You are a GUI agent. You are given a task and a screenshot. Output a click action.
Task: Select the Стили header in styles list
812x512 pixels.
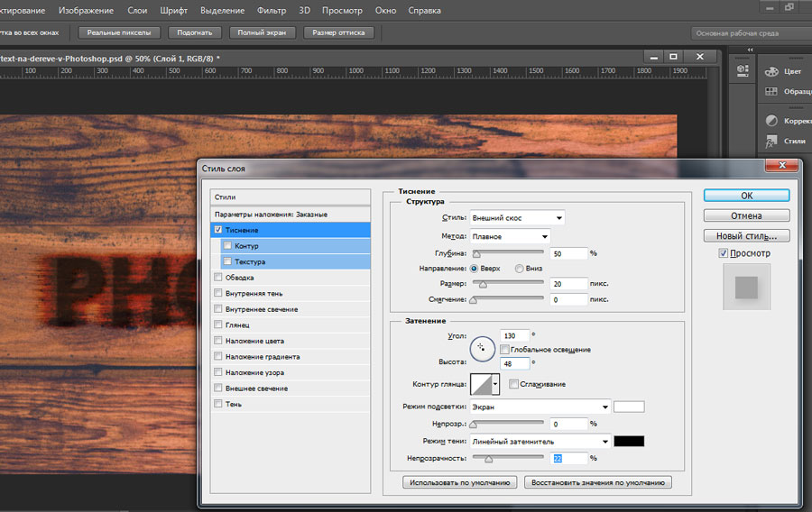[x=291, y=197]
